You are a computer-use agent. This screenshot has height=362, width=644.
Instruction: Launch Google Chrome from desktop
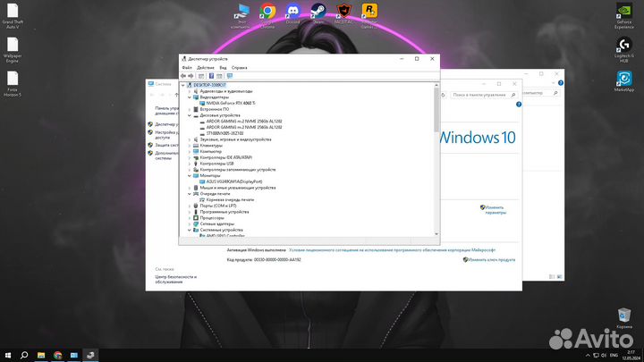click(x=267, y=16)
